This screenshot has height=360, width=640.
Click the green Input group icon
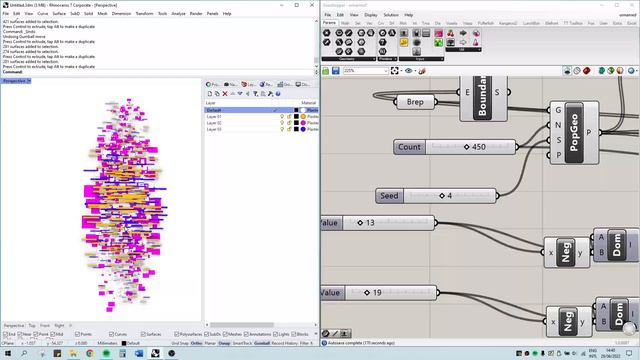(x=438, y=42)
